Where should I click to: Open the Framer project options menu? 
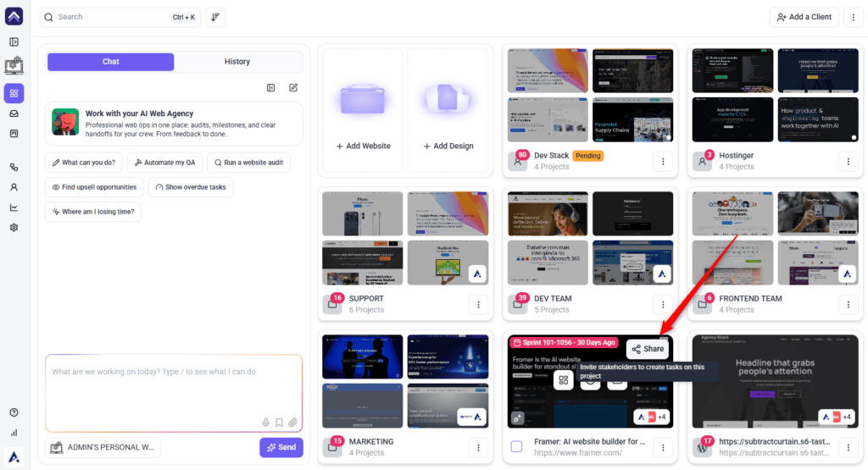click(663, 447)
